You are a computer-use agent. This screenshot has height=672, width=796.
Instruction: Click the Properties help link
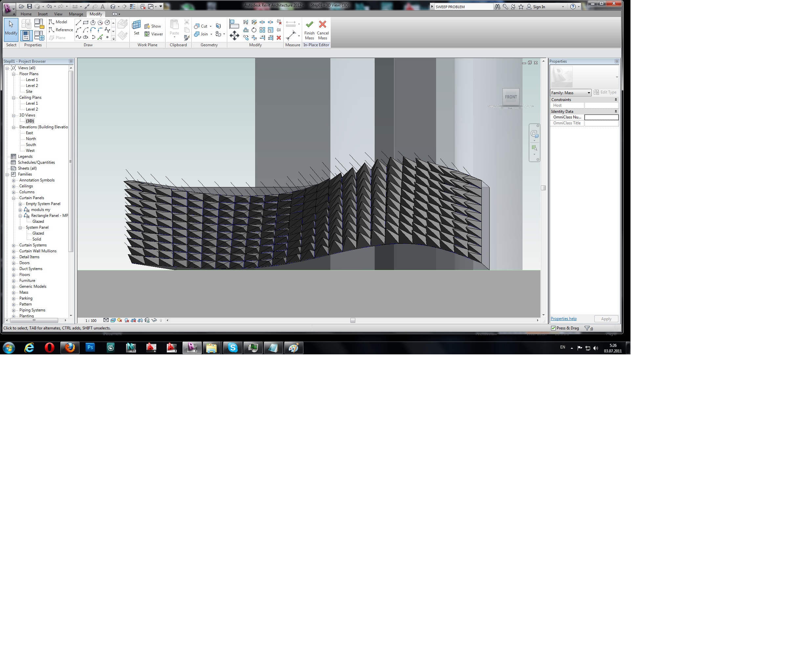tap(563, 319)
